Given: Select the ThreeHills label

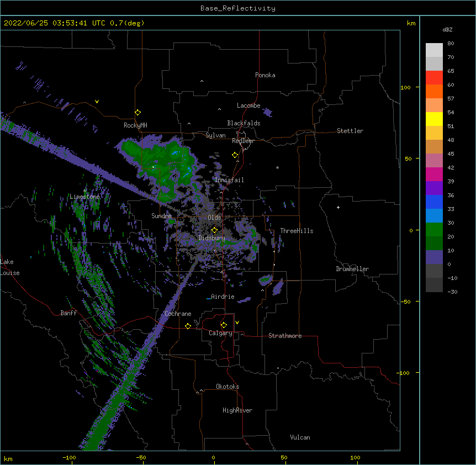Looking at the screenshot, I should click(297, 231).
